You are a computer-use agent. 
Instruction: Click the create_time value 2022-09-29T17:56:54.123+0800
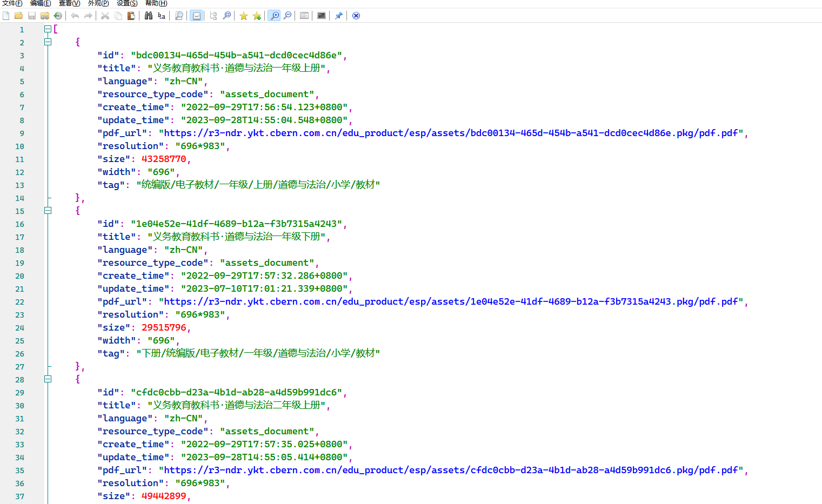pyautogui.click(x=264, y=107)
